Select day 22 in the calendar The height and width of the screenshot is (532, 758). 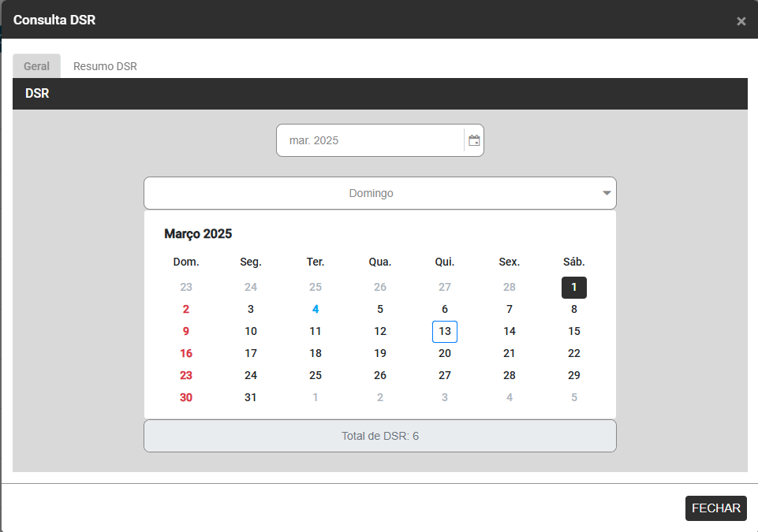pyautogui.click(x=573, y=354)
